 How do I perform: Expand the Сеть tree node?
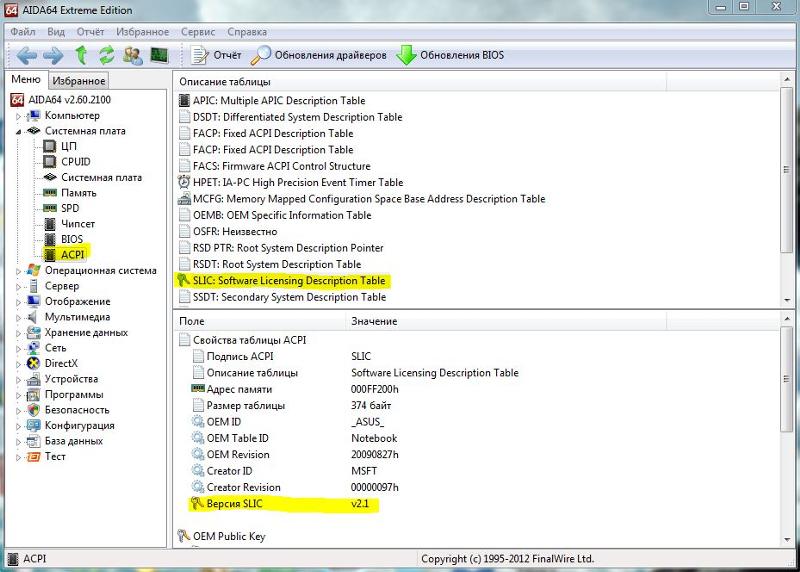click(x=18, y=349)
